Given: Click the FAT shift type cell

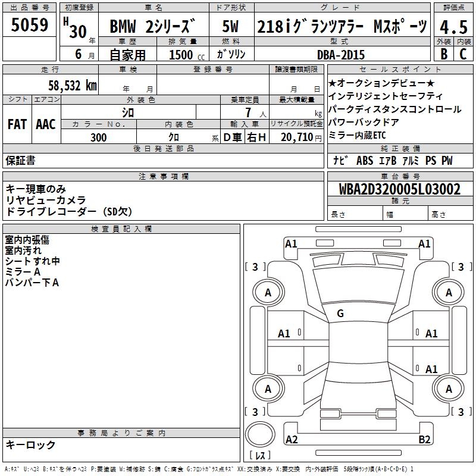Looking at the screenshot, I should 17,124.
